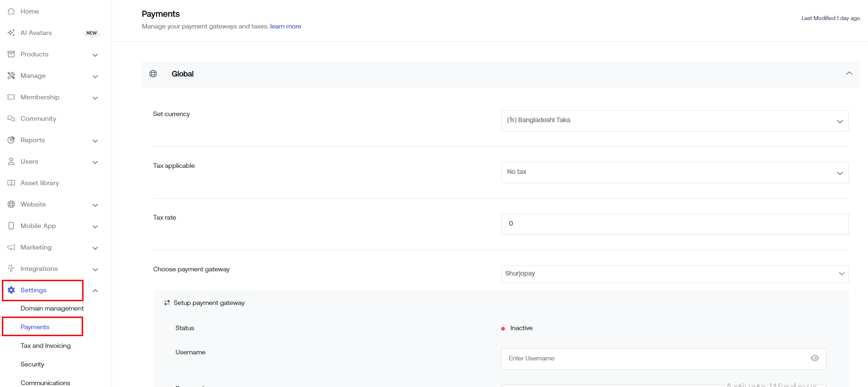Toggle Username visibility eye icon
The height and width of the screenshot is (387, 868).
tap(814, 358)
